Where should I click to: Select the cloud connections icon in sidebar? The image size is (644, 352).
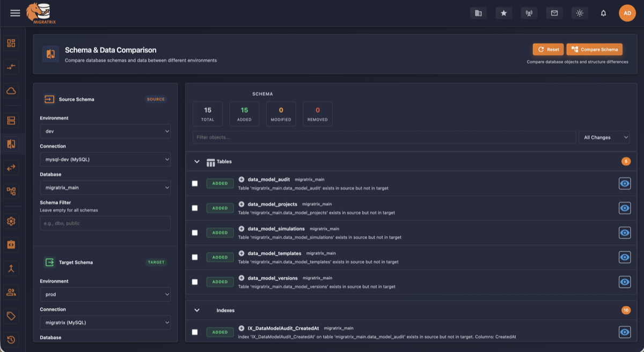(11, 91)
